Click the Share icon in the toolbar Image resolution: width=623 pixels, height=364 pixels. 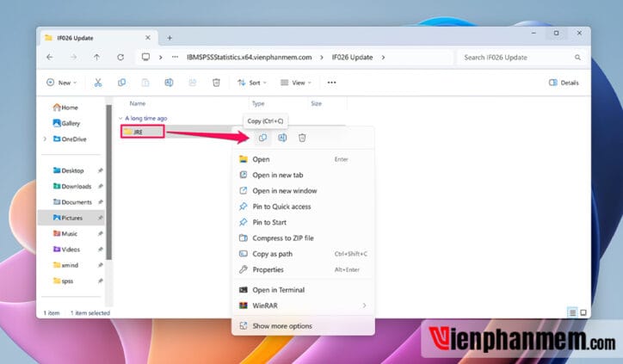click(x=192, y=83)
